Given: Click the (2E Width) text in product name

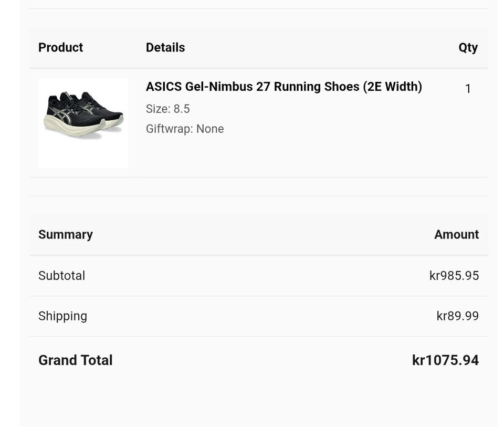Looking at the screenshot, I should [393, 87].
